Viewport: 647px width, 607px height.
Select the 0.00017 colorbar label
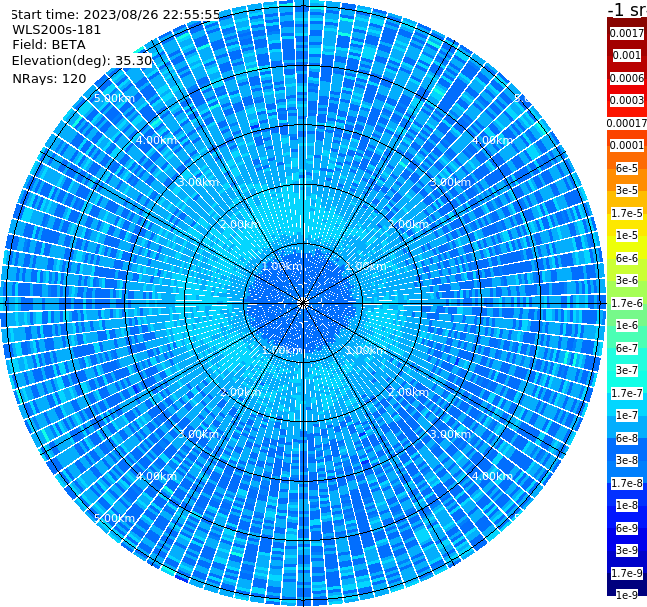click(x=627, y=123)
